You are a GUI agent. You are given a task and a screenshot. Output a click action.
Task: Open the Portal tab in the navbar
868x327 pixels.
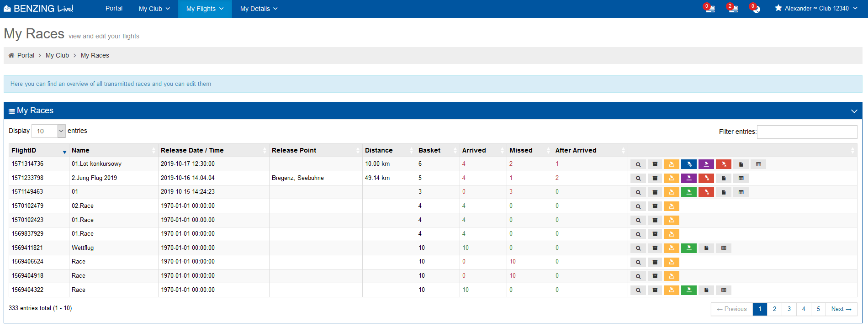(114, 8)
